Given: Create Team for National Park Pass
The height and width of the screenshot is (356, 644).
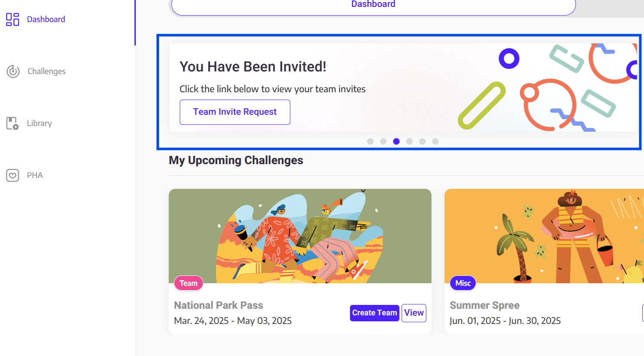Looking at the screenshot, I should click(x=374, y=313).
